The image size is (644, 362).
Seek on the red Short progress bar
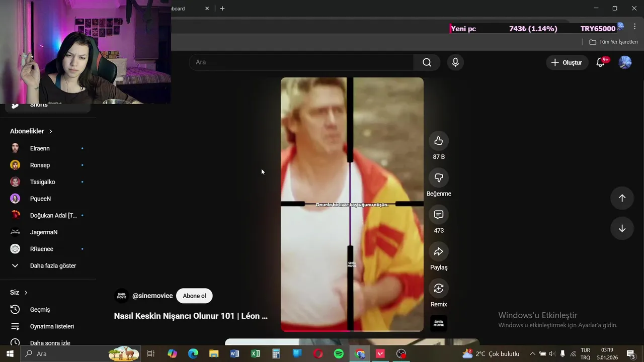coord(352,331)
